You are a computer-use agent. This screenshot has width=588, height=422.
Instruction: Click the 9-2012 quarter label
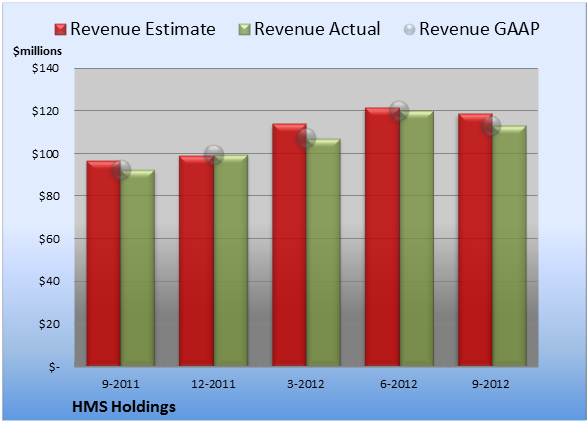491,384
